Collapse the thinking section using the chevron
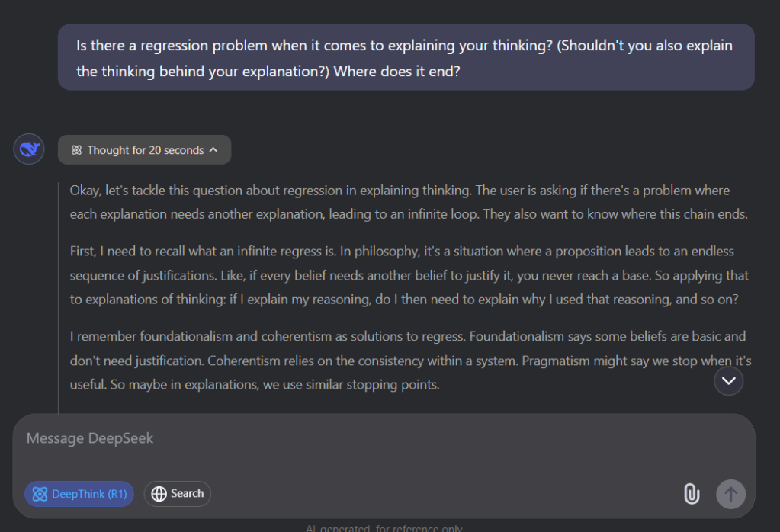This screenshot has width=780, height=532. (x=213, y=150)
